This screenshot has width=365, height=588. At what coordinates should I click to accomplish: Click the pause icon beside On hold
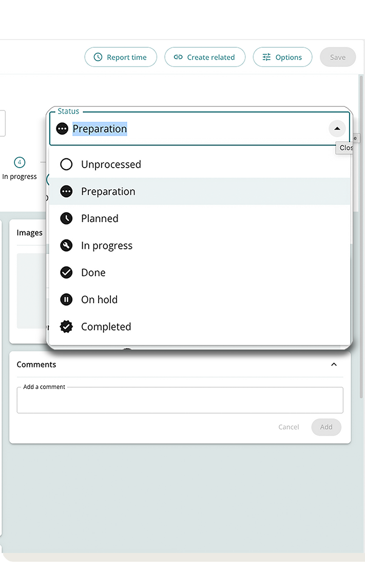(x=66, y=300)
